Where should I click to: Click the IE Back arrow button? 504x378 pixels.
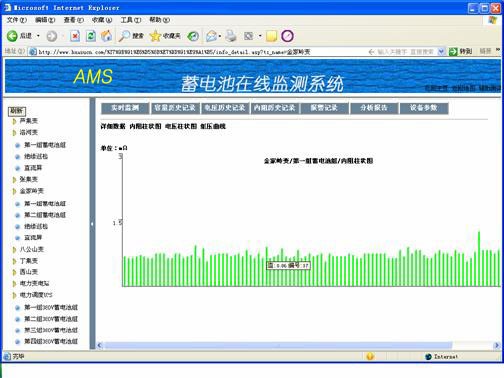tap(12, 36)
